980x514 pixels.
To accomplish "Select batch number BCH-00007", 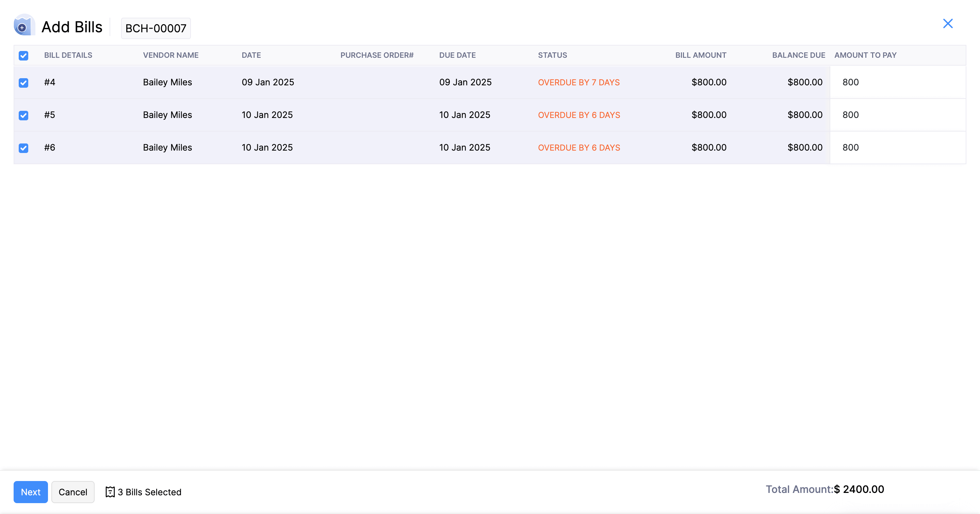I will (x=155, y=28).
